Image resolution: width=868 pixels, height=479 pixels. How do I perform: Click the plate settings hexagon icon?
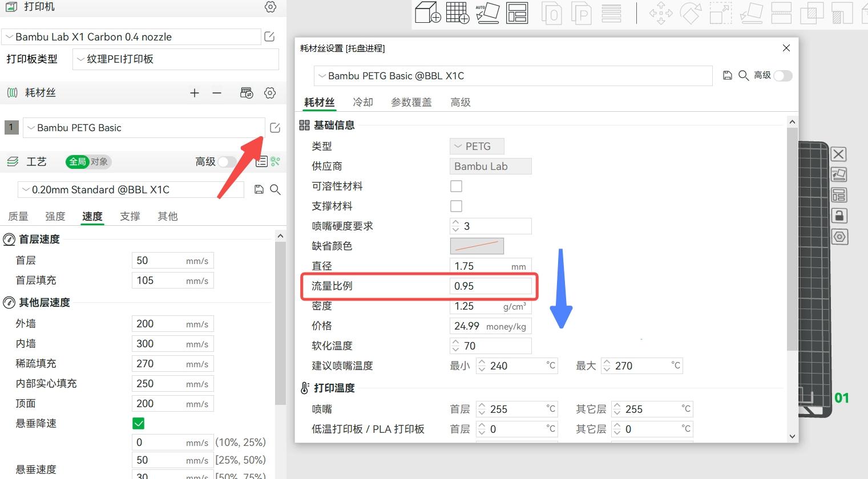point(839,237)
